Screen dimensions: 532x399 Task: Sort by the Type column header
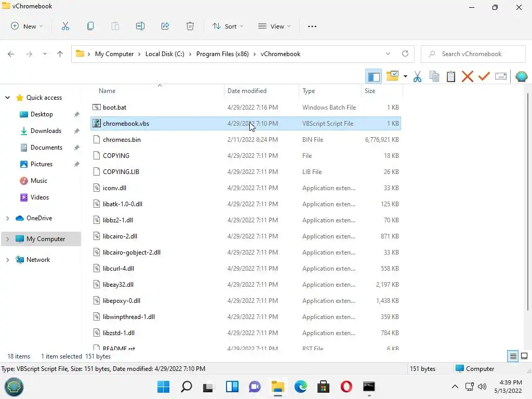coord(309,91)
